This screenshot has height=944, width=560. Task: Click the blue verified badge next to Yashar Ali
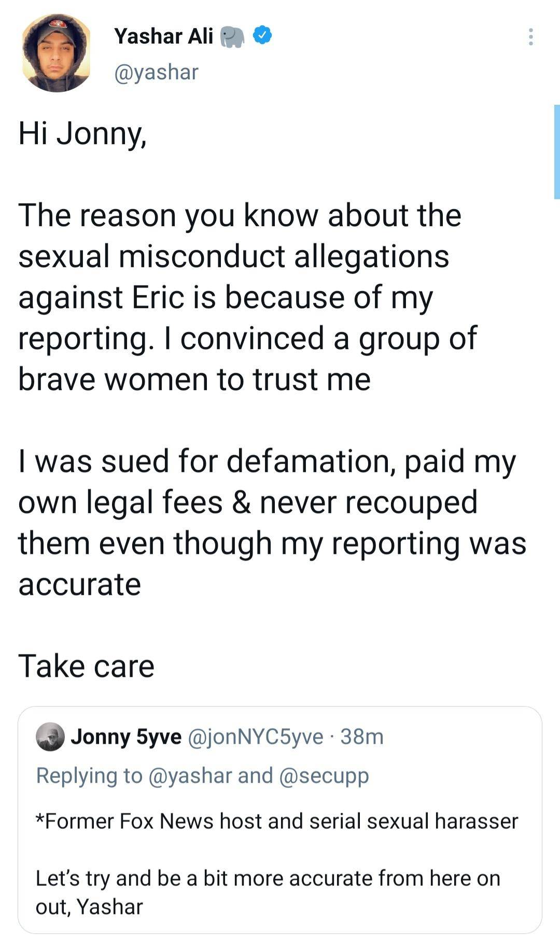pyautogui.click(x=262, y=34)
